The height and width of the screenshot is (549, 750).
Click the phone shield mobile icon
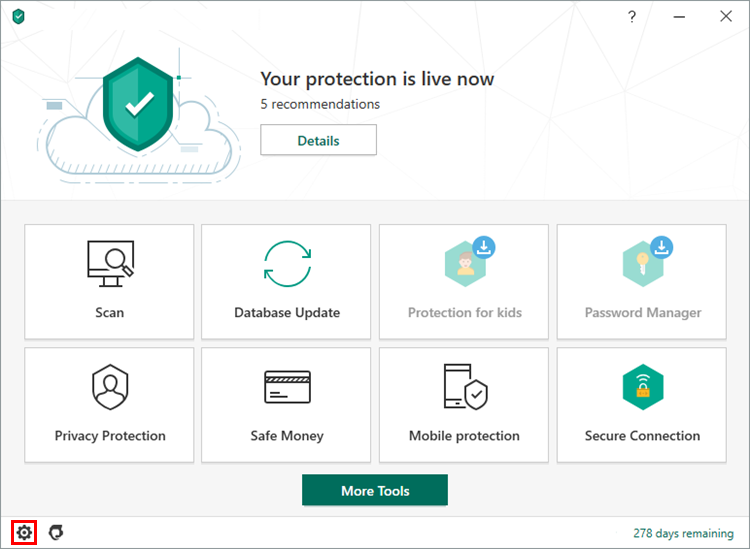click(465, 387)
